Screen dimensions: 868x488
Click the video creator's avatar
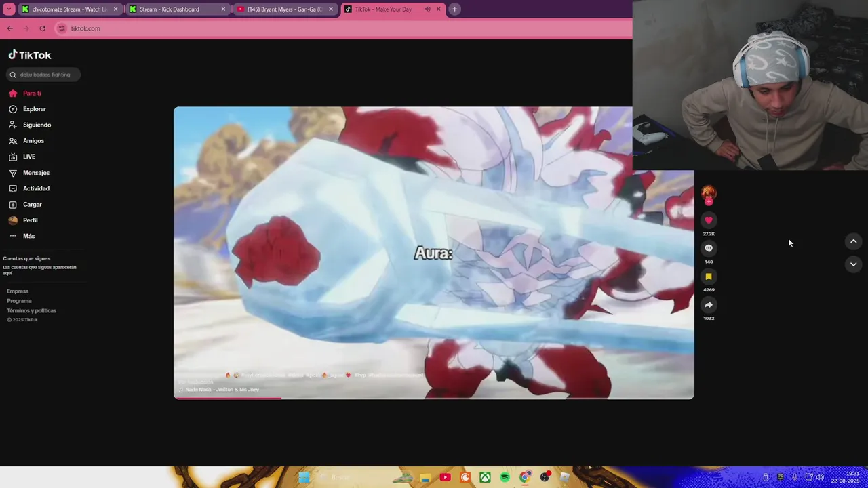tap(709, 193)
